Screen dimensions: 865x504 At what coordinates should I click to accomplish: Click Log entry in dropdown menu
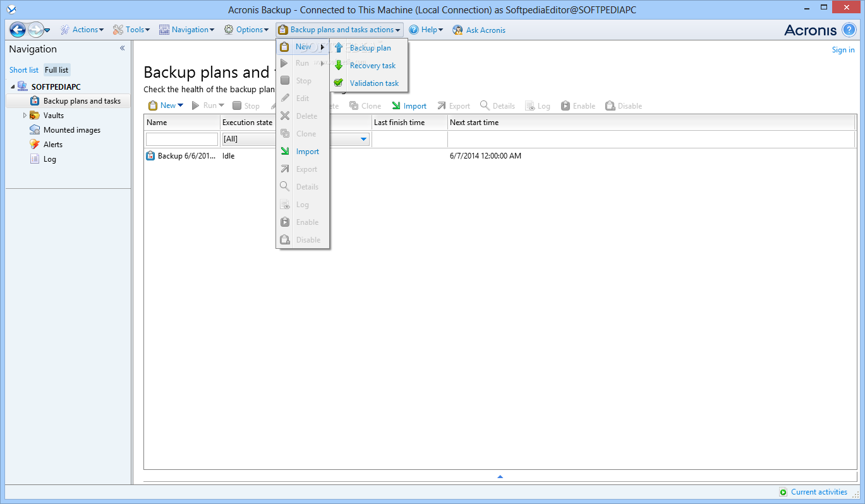pos(303,205)
